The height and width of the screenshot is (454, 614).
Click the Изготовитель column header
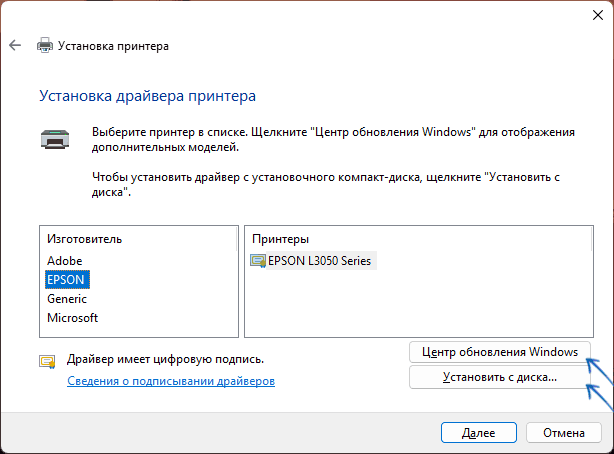point(84,240)
